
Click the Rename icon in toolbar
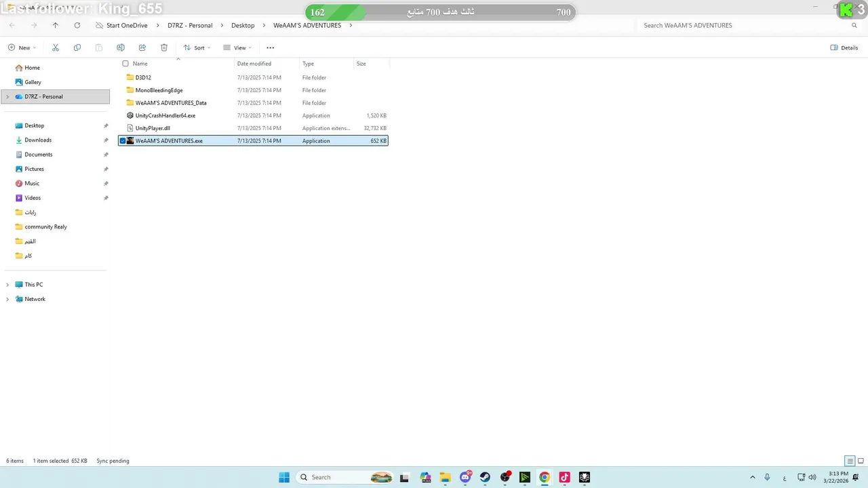point(121,47)
